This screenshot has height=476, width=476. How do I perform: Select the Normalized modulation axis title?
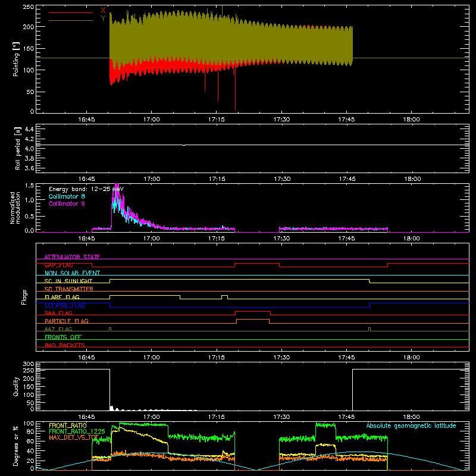[15, 208]
